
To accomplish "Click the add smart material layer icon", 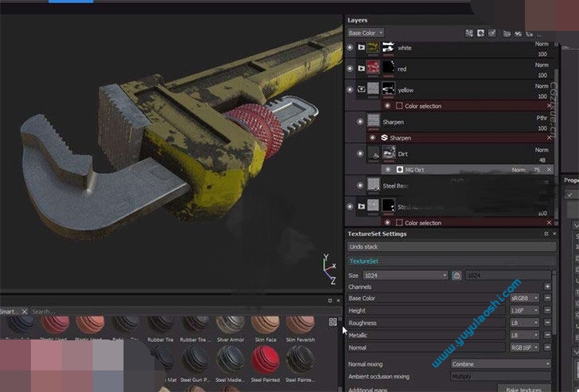I will click(x=518, y=34).
